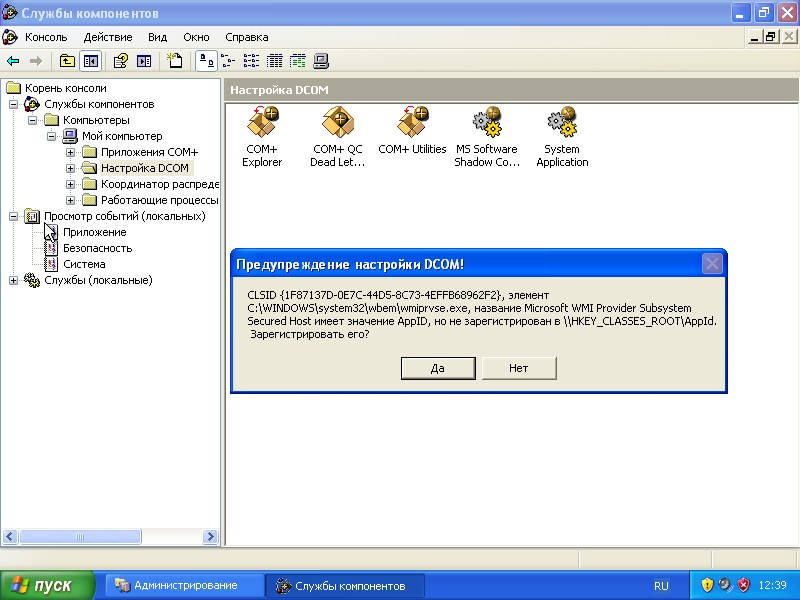The image size is (800, 600).
Task: Expand the Службы (локальные) node
Action: pos(14,280)
